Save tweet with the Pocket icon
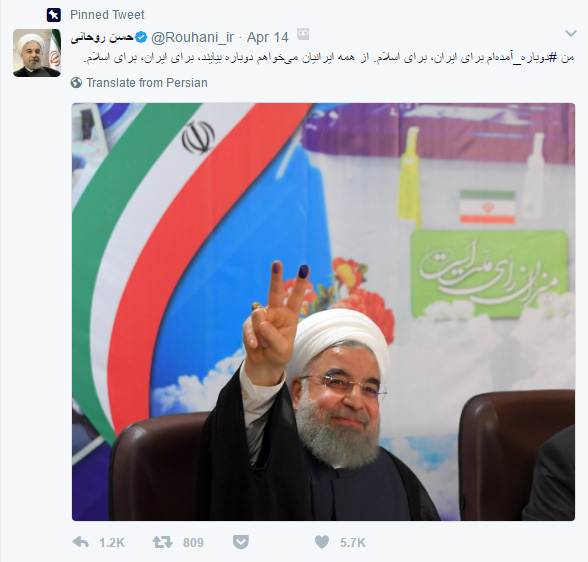588x562 pixels. [241, 542]
